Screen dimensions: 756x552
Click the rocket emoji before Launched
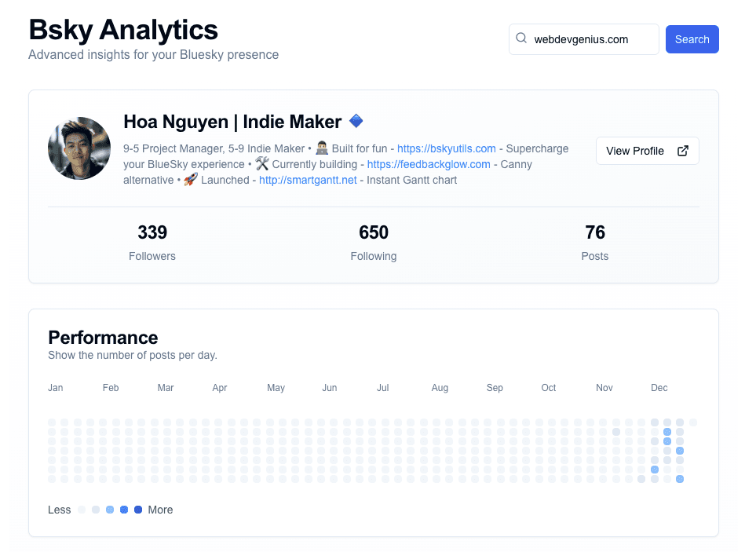[191, 180]
